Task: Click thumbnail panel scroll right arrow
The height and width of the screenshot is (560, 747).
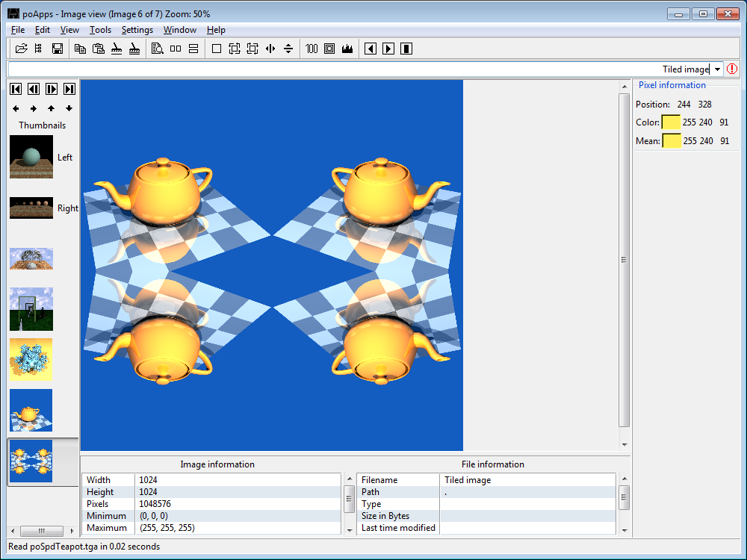Action: 72,530
